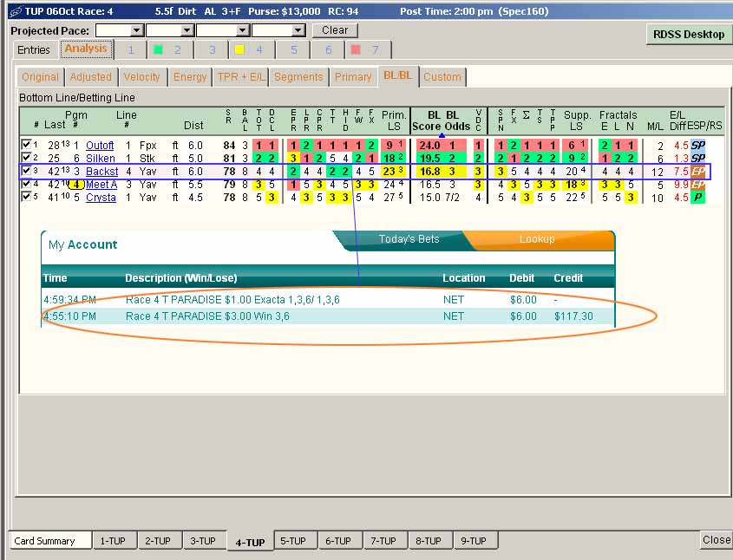The height and width of the screenshot is (560, 733).
Task: Open the Backst horse link
Action: point(101,172)
